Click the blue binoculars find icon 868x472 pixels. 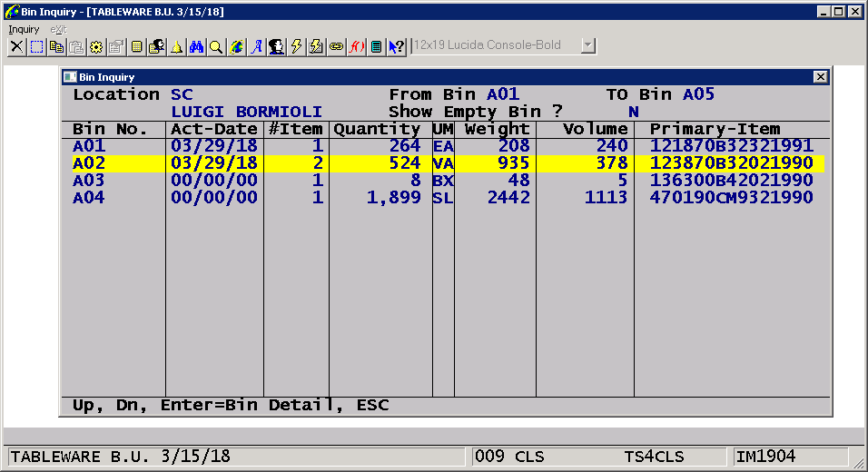point(196,46)
